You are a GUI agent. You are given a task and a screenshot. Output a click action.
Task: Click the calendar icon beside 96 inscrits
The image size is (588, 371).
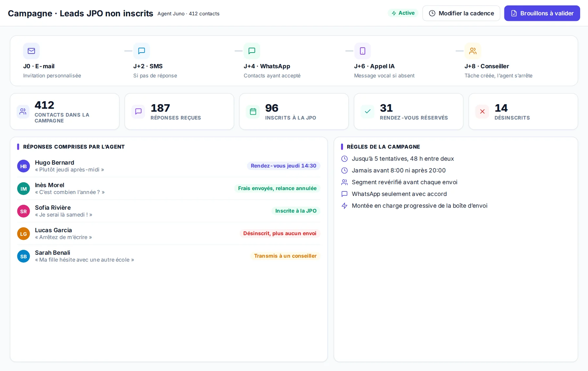pos(253,112)
